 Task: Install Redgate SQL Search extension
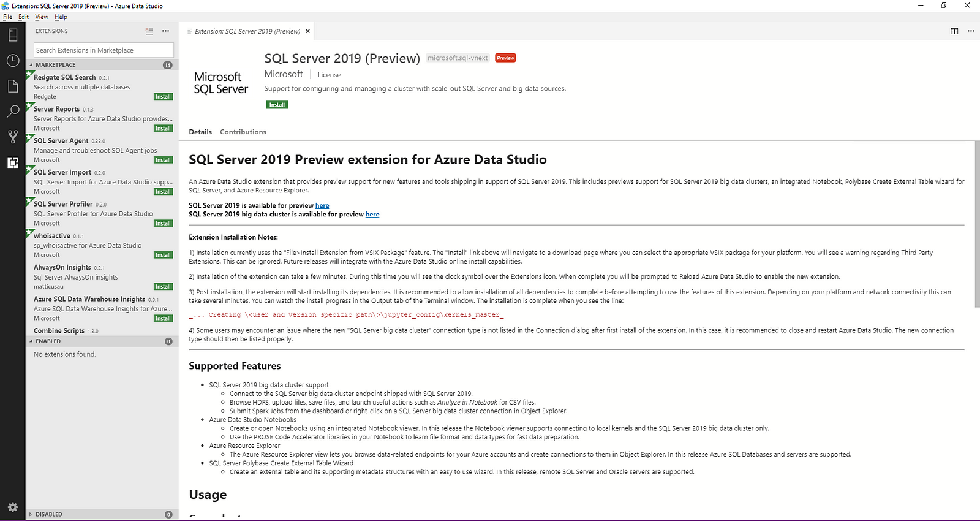pos(163,97)
